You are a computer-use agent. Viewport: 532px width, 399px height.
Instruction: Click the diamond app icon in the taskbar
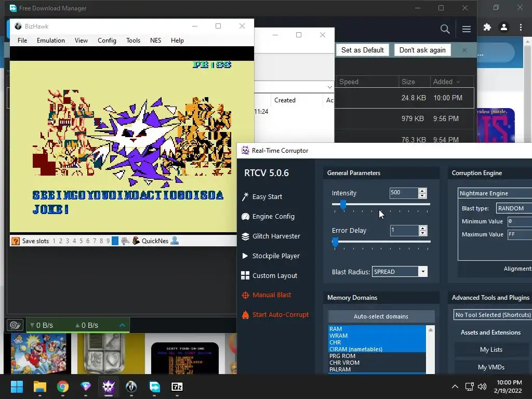coord(86,387)
